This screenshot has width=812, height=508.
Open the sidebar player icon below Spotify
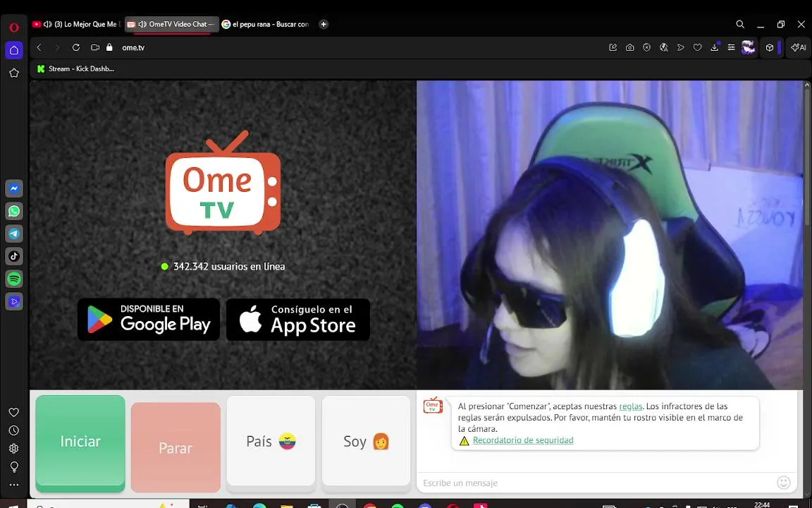(14, 301)
